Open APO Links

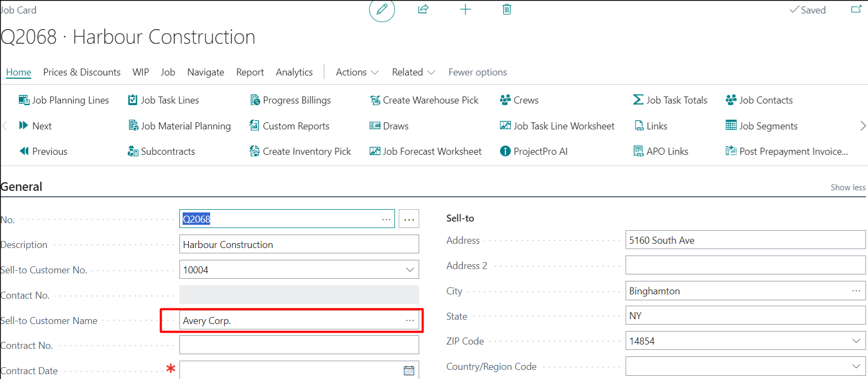pos(661,151)
